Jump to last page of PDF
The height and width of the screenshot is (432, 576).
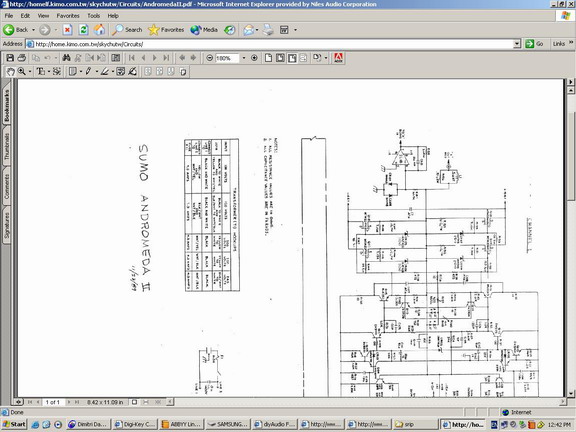166,58
